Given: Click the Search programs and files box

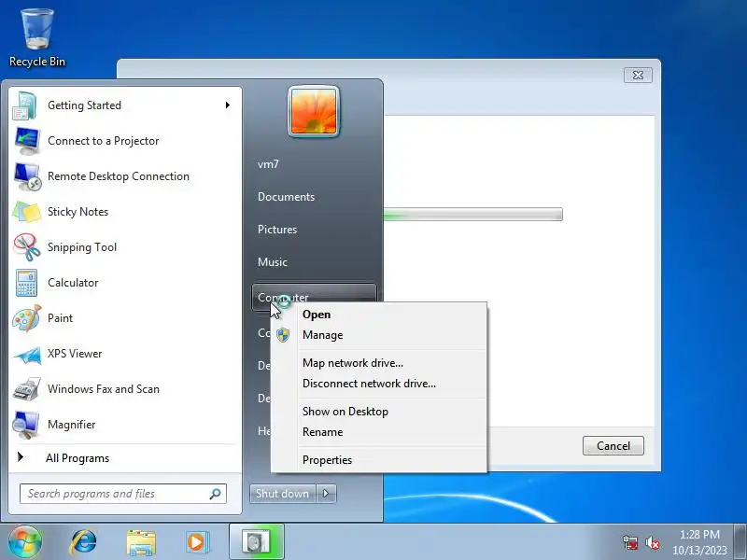Looking at the screenshot, I should [123, 494].
